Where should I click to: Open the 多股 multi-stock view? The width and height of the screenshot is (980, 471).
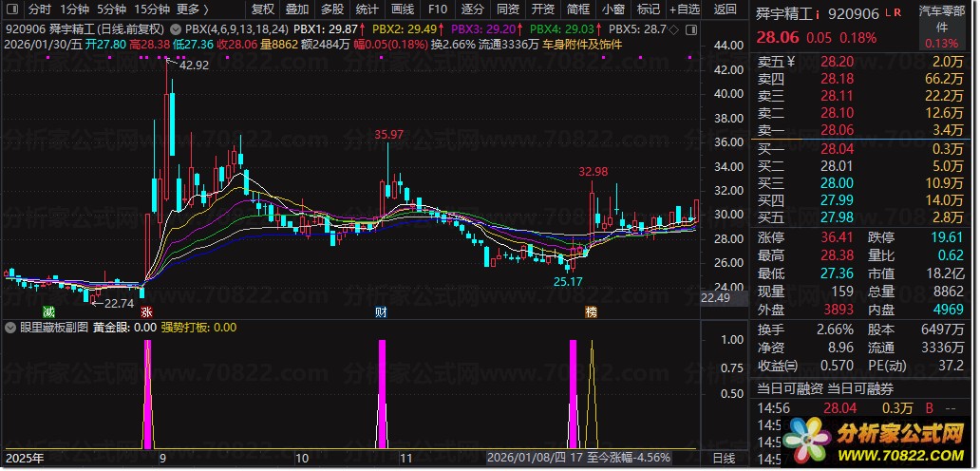[x=331, y=9]
